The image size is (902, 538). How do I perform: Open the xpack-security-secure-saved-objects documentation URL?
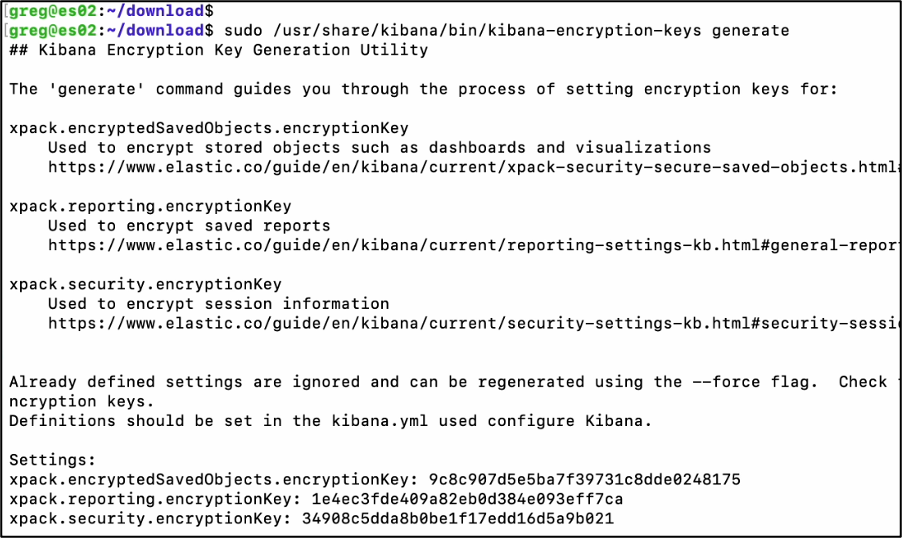(473, 167)
